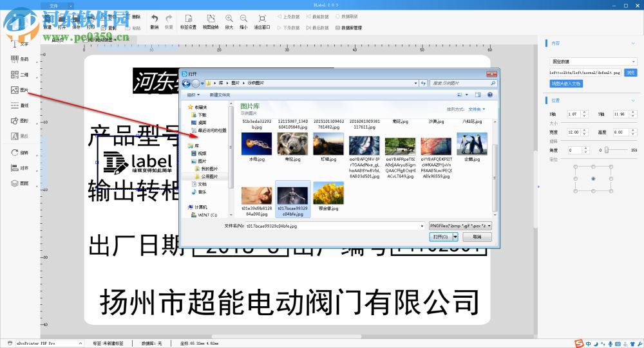Select 音乐 library in tree

pyautogui.click(x=199, y=192)
